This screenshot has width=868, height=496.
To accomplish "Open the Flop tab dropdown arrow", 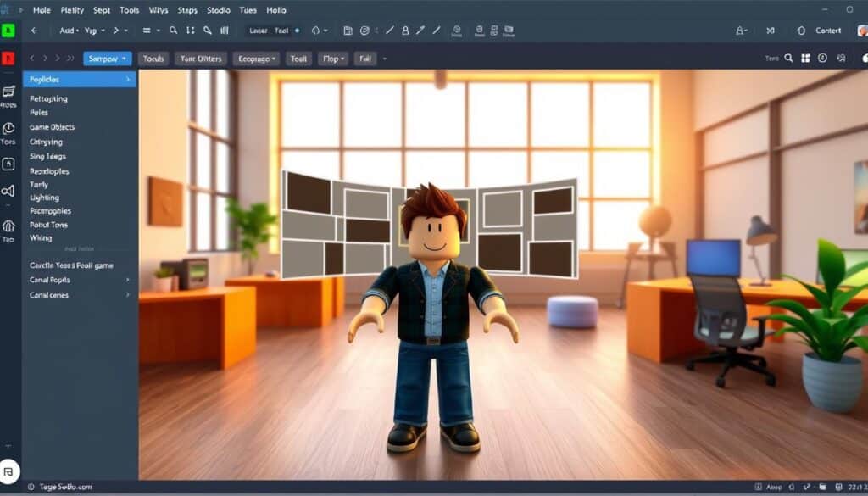I will pos(343,59).
